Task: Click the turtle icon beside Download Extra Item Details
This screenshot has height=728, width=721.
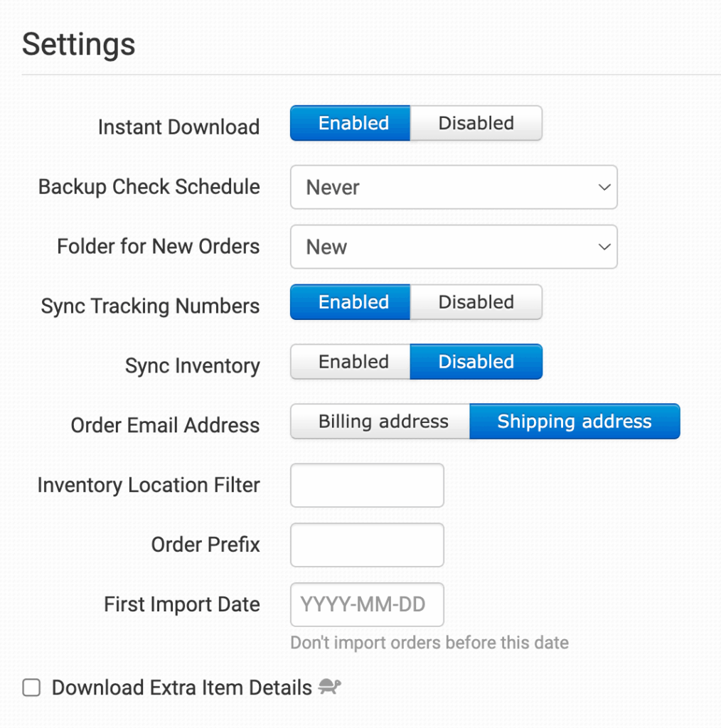Action: coord(329,687)
